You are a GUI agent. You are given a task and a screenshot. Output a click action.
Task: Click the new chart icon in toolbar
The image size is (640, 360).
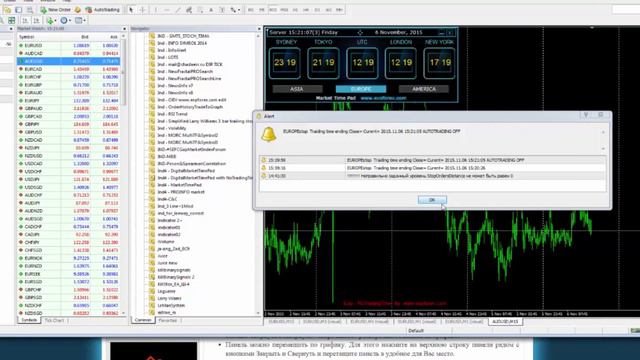tap(7, 10)
